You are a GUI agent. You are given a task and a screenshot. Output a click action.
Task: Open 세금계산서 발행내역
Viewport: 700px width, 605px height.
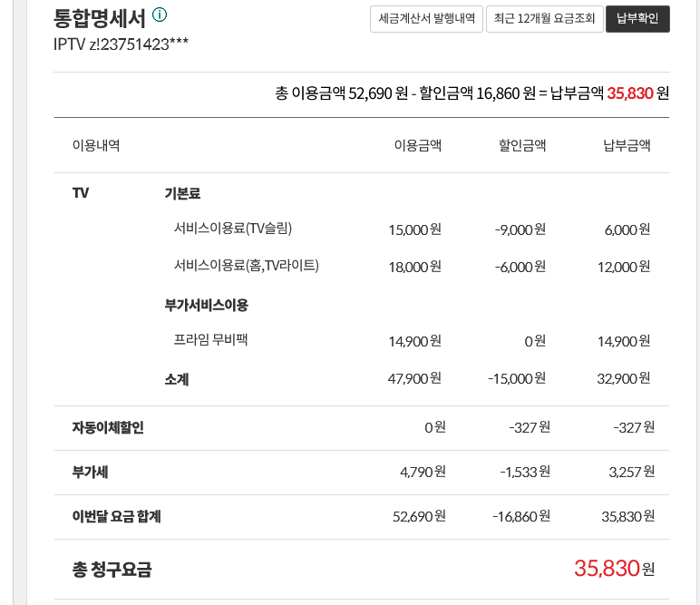pos(426,19)
